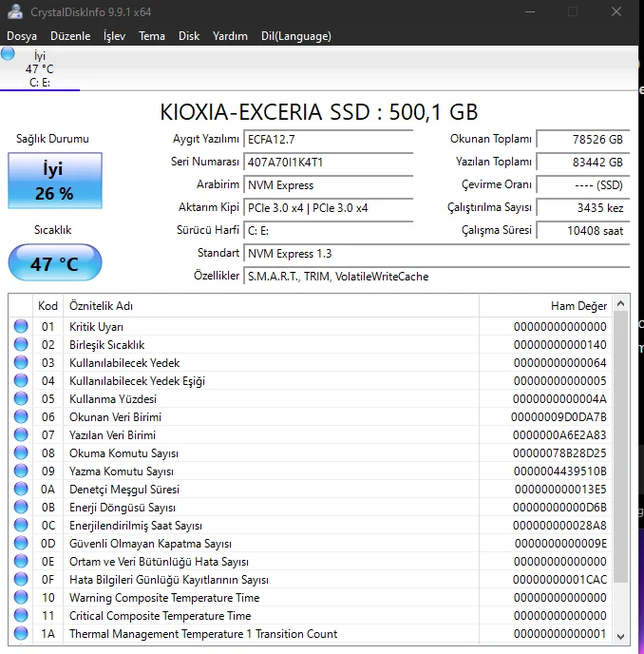Image resolution: width=644 pixels, height=654 pixels.
Task: Click total writes value 83442 GB
Action: 583,162
